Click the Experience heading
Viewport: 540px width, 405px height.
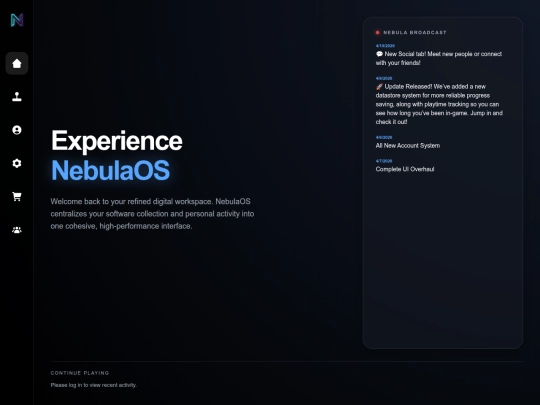click(x=117, y=141)
